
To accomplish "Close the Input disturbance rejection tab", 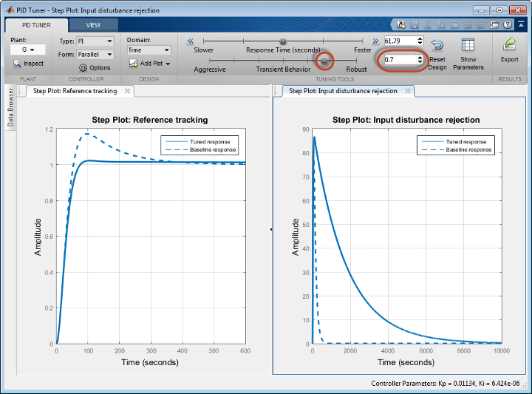I will click(x=408, y=91).
